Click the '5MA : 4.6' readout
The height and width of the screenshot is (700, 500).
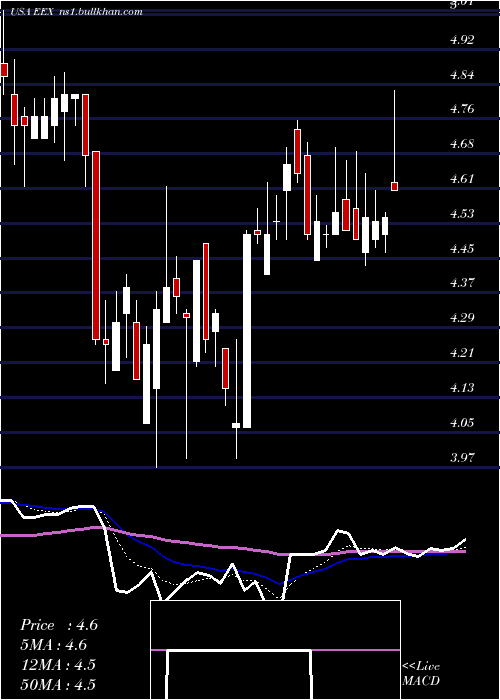pyautogui.click(x=54, y=646)
